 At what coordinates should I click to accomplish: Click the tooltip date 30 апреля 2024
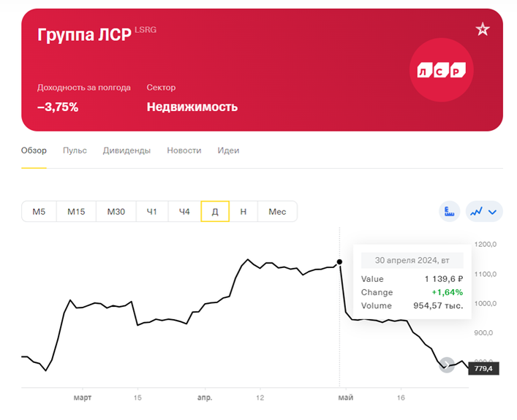(x=412, y=260)
